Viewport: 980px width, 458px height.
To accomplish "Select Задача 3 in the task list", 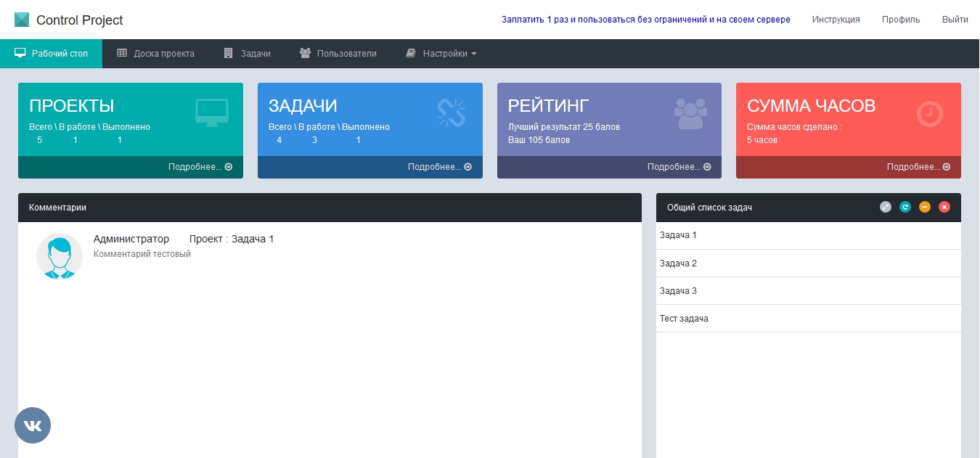I will pos(809,291).
